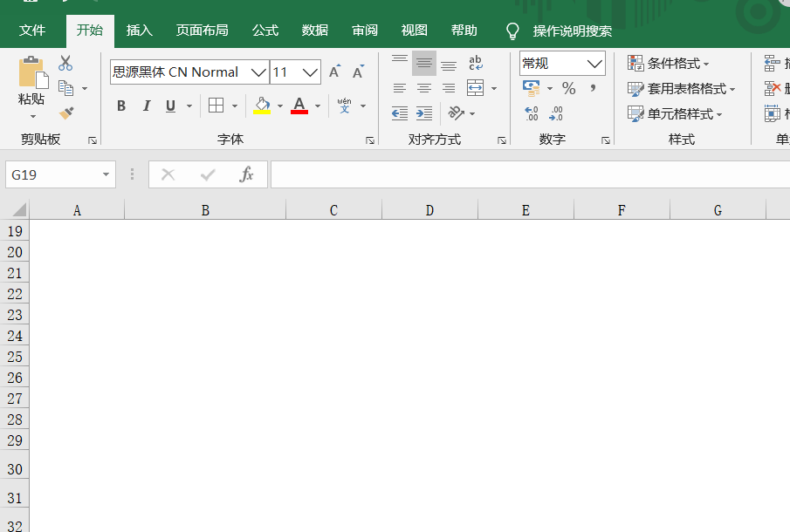The height and width of the screenshot is (532, 790).
Task: Click the Paste (粘贴) clipboard icon
Action: click(x=33, y=73)
